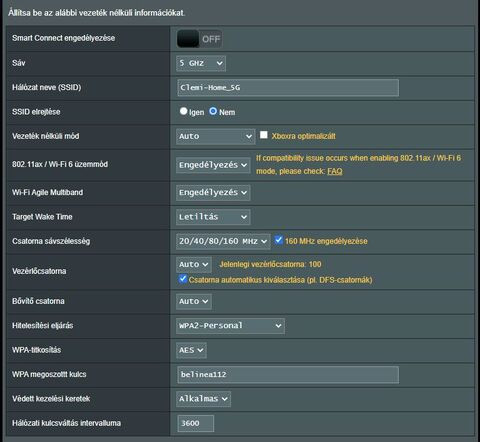Open the Bővítő csatorna Auto dropdown
This screenshot has width=480, height=442.
(194, 301)
